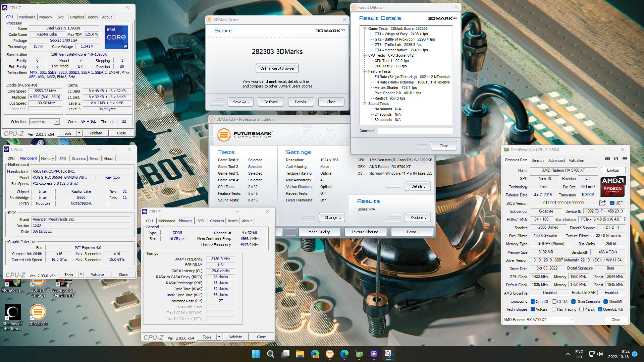Select the 3DMark Vantage desktop icon

[x=38, y=287]
